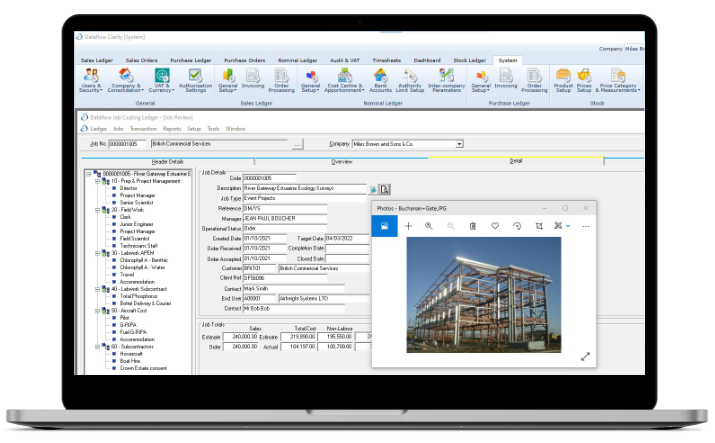Collapse the 40 - Labwork Subcontract node
Viewport: 715px width, 443px height.
pos(97,289)
